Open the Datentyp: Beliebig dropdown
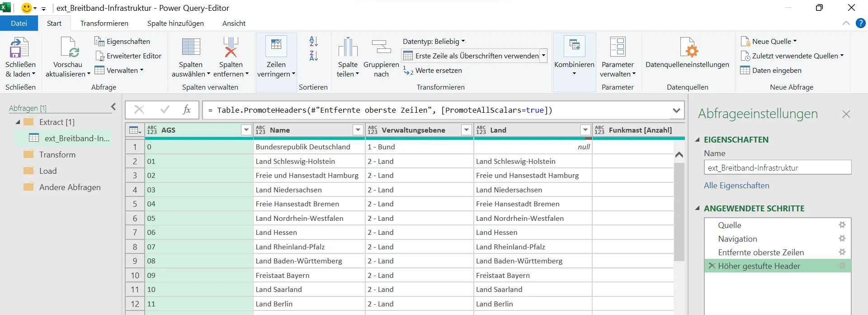This screenshot has width=868, height=315. (x=434, y=41)
